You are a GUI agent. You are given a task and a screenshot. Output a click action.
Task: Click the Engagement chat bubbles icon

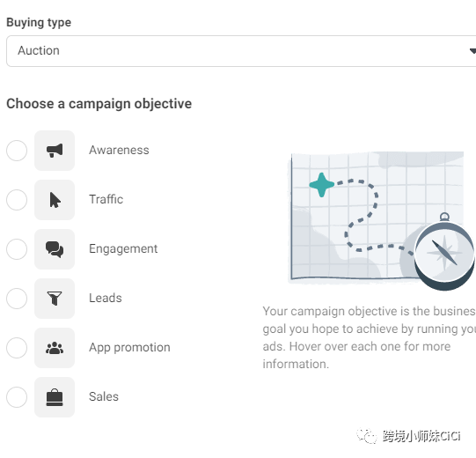[x=55, y=249]
